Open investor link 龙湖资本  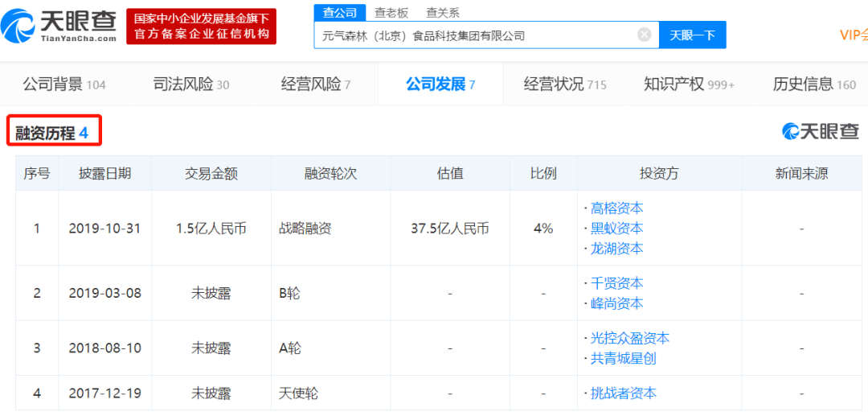616,248
